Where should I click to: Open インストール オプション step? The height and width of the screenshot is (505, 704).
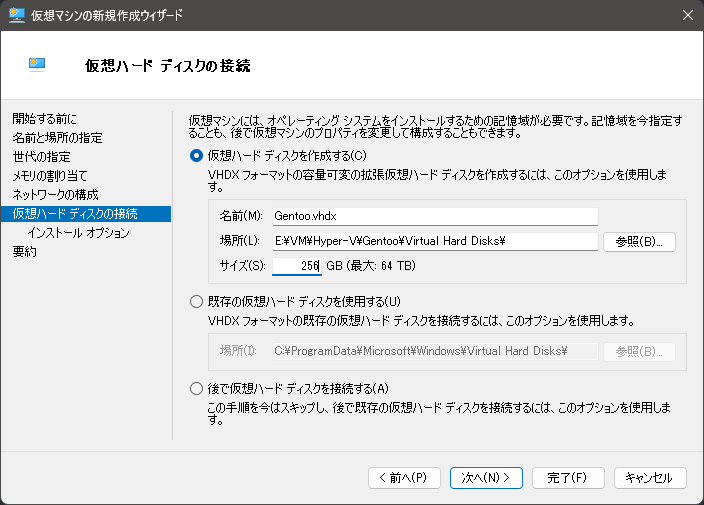79,233
